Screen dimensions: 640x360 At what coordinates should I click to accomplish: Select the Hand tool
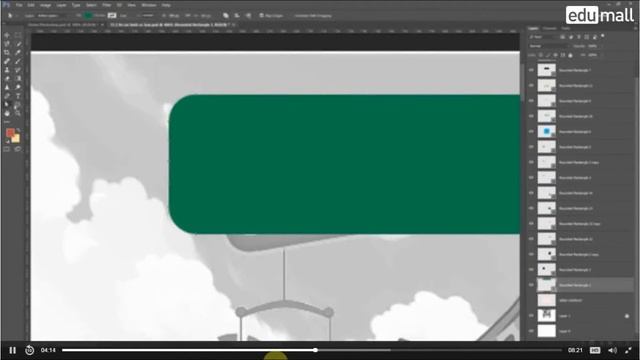[7, 113]
